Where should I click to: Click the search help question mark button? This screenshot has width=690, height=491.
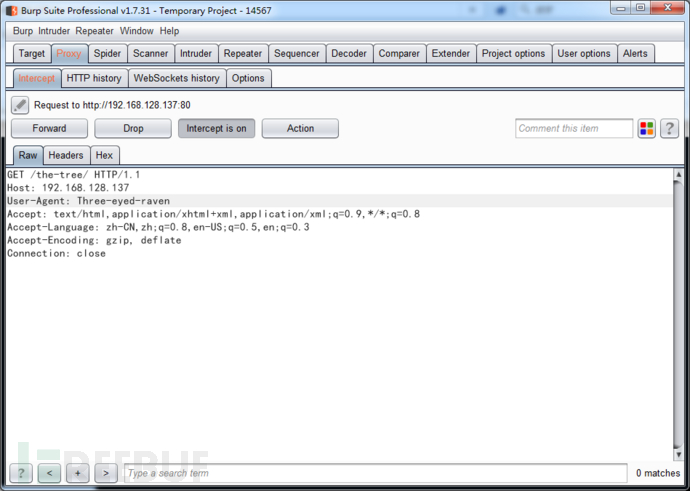coord(21,473)
